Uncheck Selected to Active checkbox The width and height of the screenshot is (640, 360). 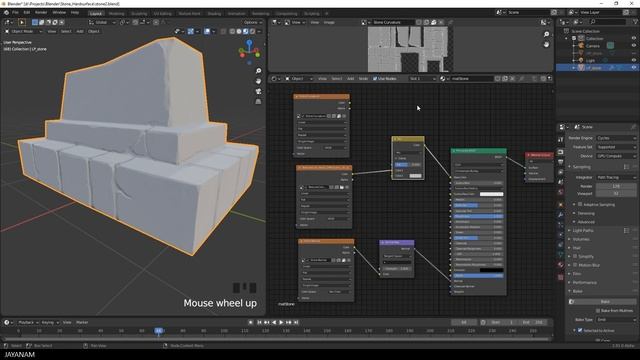[x=580, y=330]
